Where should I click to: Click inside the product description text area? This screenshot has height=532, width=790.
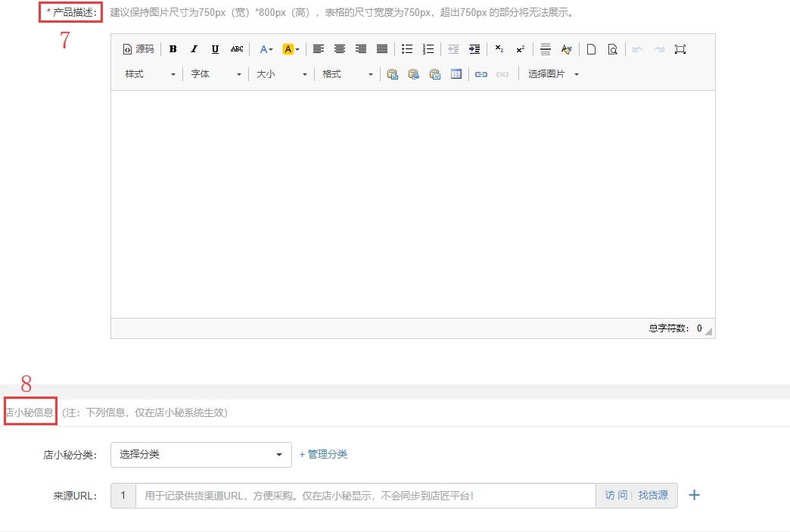[x=412, y=204]
